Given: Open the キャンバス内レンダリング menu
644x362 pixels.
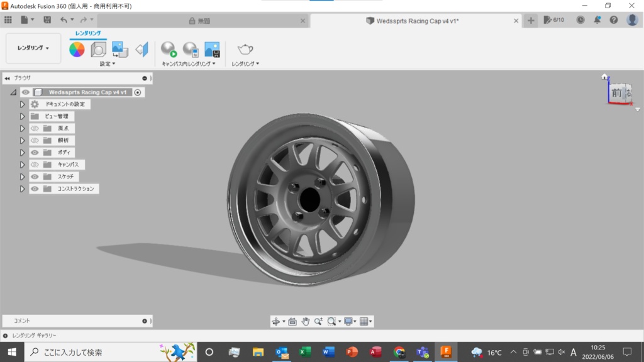Looking at the screenshot, I should [x=188, y=63].
